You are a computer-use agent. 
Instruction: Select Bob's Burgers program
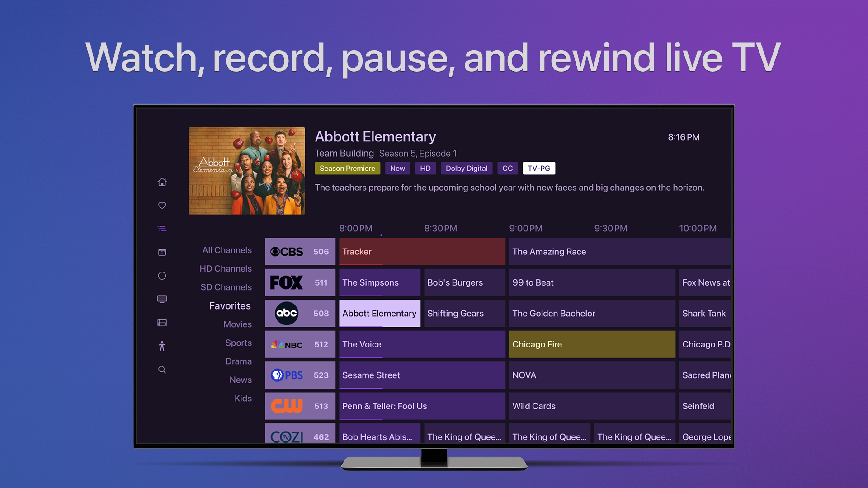coord(465,282)
